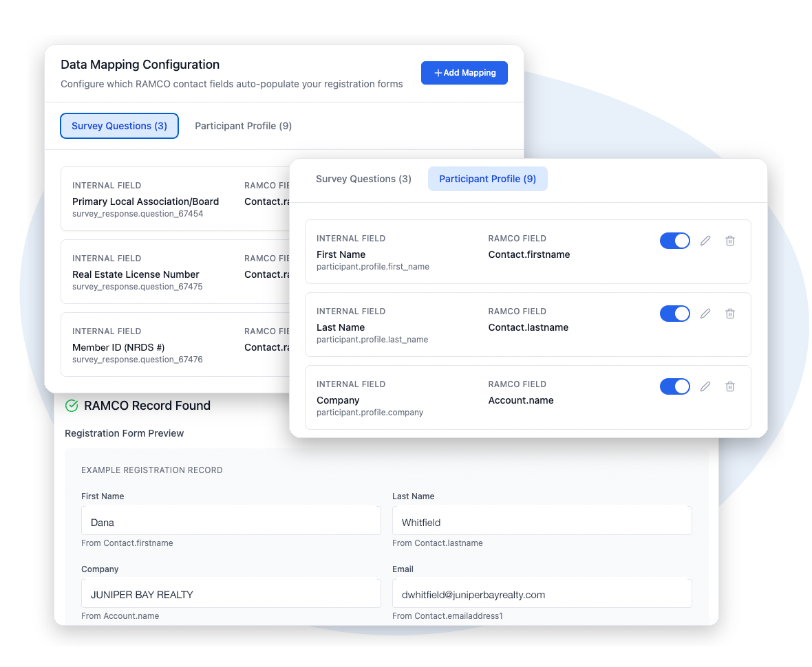Click From Contact.firstname hint below Dana
Screen dimensions: 812x667
127,543
